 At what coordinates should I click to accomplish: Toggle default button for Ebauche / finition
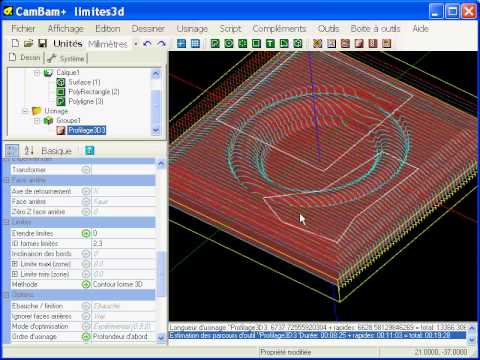(x=86, y=306)
